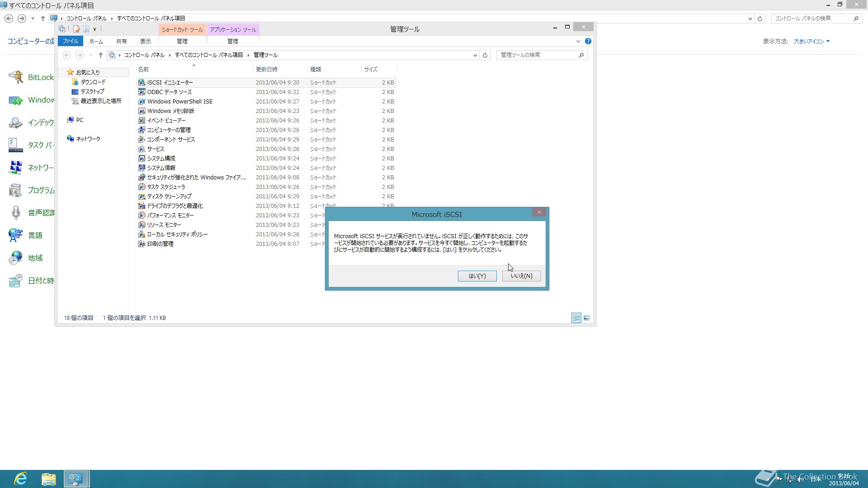Click back arrow in Control Panel window
This screenshot has width=868, height=488.
(9, 19)
